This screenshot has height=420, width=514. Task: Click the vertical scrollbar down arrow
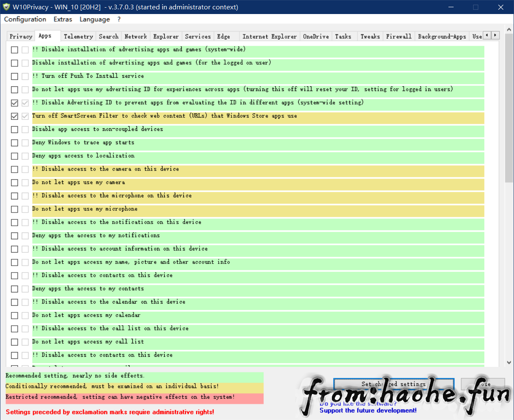coord(509,363)
